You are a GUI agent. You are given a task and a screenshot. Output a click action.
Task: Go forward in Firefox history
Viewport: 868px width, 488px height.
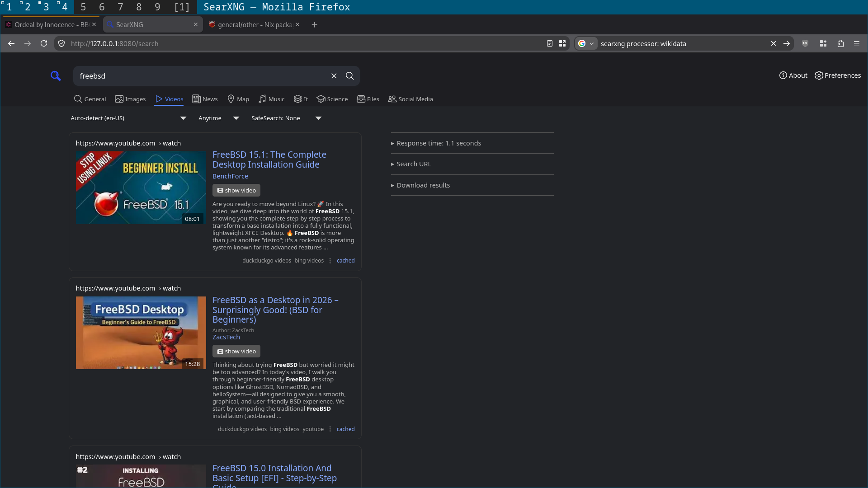click(28, 43)
